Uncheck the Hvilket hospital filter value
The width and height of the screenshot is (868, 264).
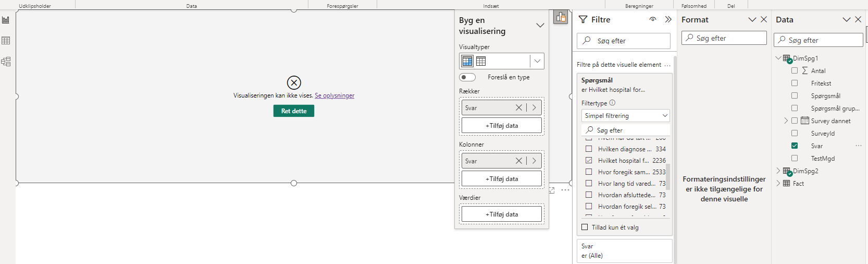point(589,160)
